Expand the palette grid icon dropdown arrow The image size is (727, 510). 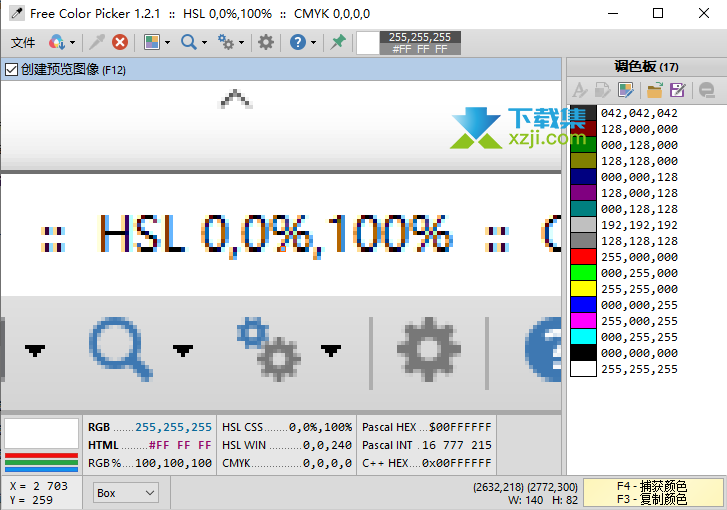[x=167, y=43]
